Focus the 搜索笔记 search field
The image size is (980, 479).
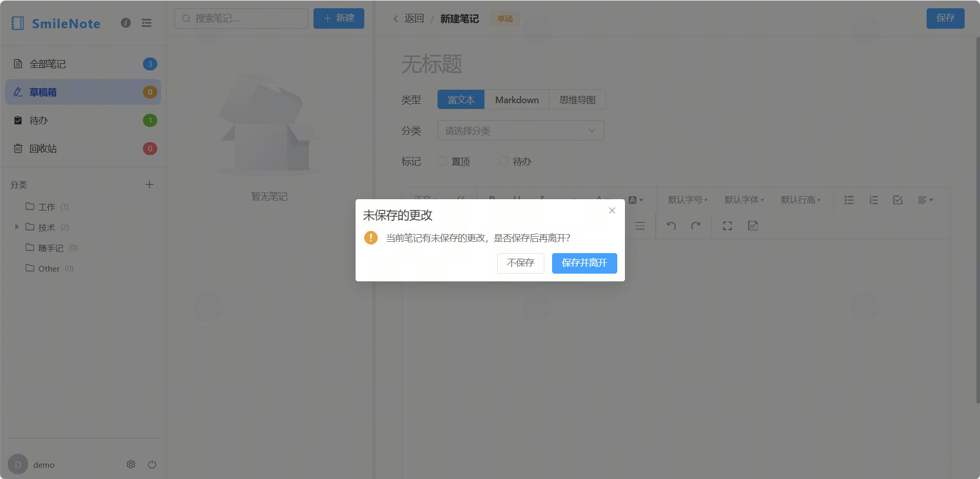tap(241, 18)
